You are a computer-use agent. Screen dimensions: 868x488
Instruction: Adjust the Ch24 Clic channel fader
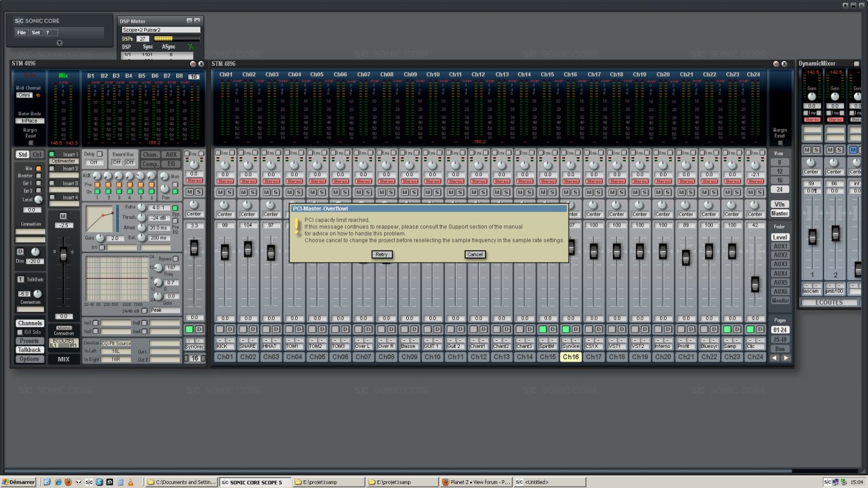(755, 283)
